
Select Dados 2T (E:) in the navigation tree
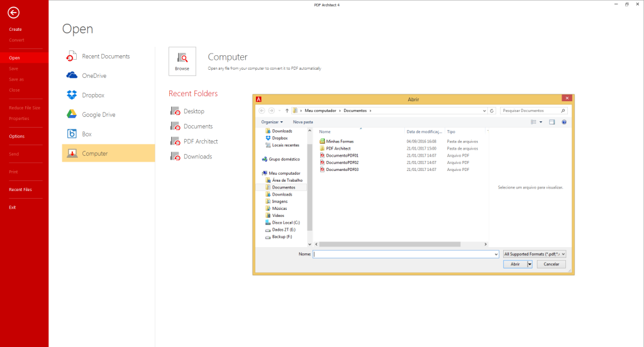(284, 230)
